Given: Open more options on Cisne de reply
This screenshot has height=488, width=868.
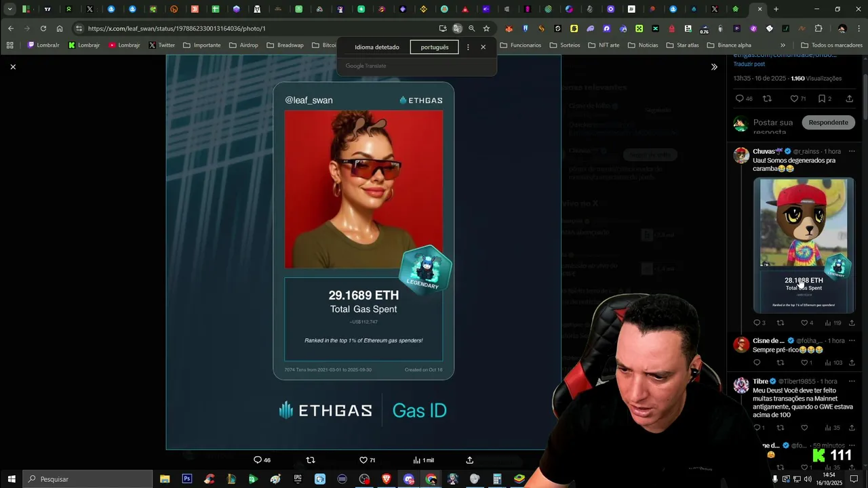Looking at the screenshot, I should pos(852,340).
